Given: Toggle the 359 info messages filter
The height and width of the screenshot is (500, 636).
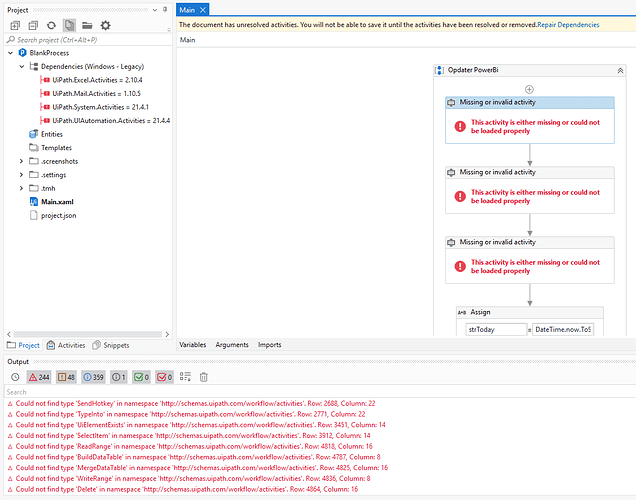Looking at the screenshot, I should [x=93, y=377].
